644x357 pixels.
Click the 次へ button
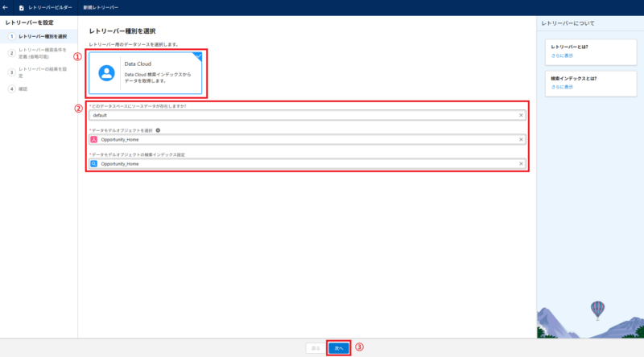click(x=339, y=348)
